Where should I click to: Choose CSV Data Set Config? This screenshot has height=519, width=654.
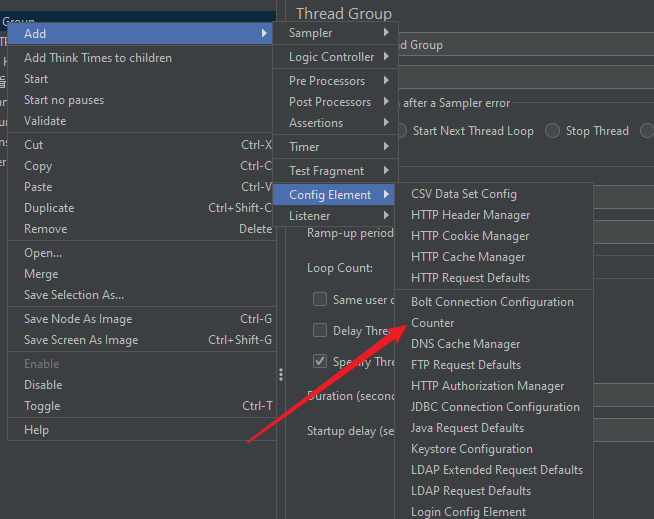coord(463,194)
